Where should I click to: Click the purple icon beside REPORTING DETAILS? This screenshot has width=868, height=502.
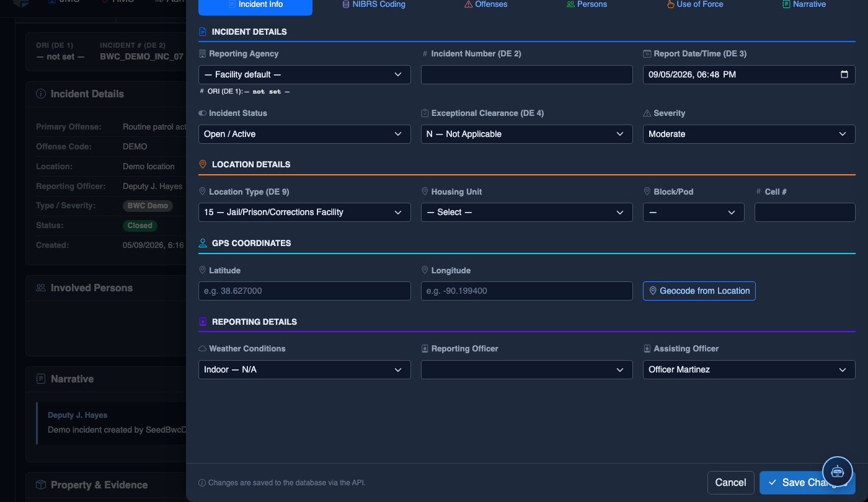click(203, 322)
